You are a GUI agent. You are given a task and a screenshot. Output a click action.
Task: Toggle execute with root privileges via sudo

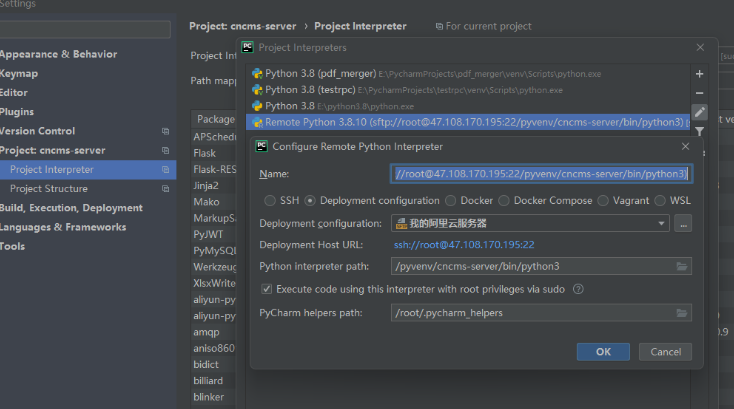(x=266, y=289)
